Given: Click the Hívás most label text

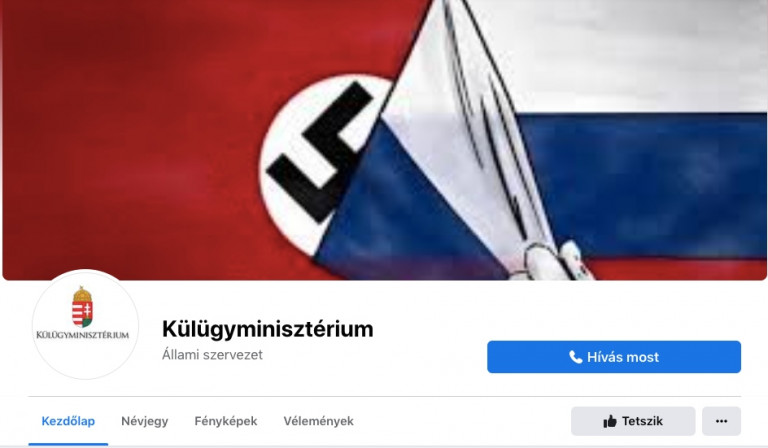Looking at the screenshot, I should [623, 357].
